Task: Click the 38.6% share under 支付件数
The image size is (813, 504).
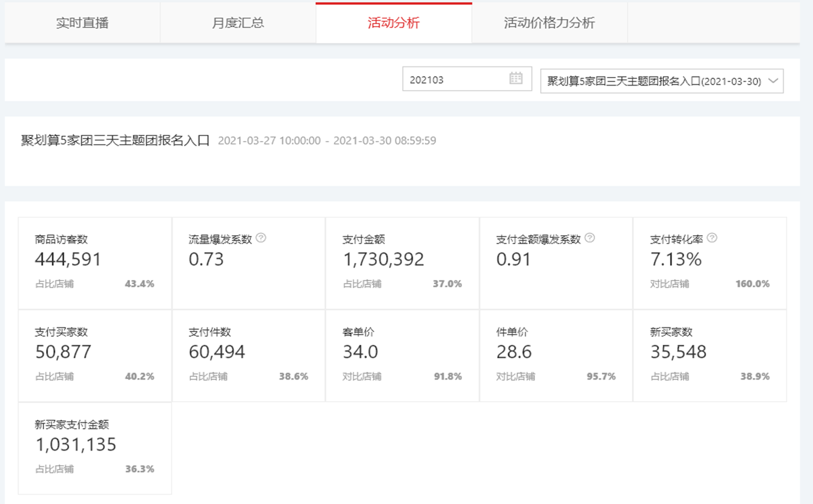Action: point(294,376)
